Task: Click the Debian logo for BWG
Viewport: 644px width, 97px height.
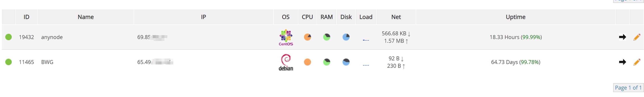Action: (x=286, y=62)
